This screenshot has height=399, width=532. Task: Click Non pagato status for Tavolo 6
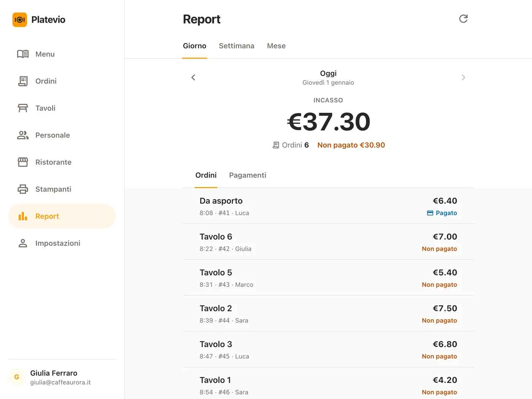point(439,249)
